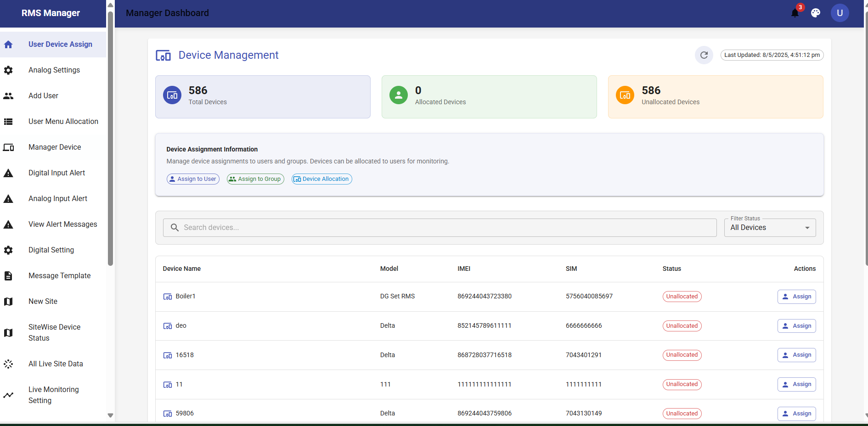Click Assign button for Boiler1

797,297
